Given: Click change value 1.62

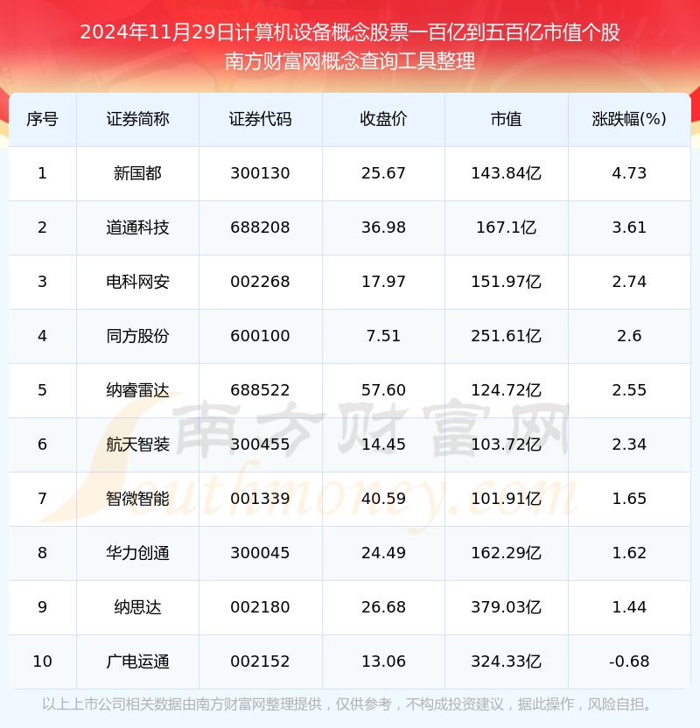Looking at the screenshot, I should point(629,553).
